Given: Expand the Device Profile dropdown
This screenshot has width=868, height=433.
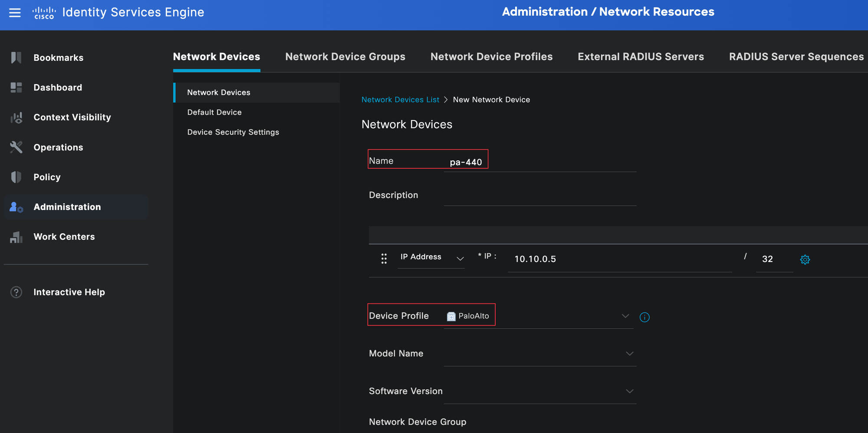Looking at the screenshot, I should point(625,316).
